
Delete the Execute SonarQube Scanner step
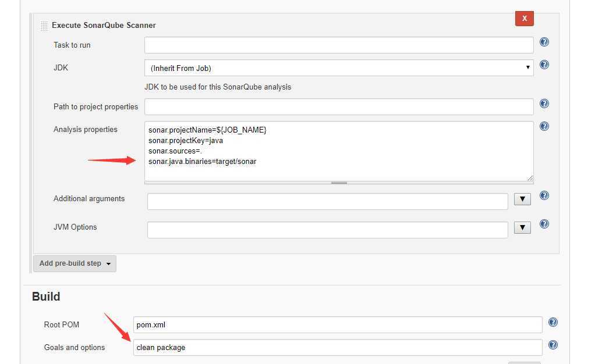(x=524, y=19)
